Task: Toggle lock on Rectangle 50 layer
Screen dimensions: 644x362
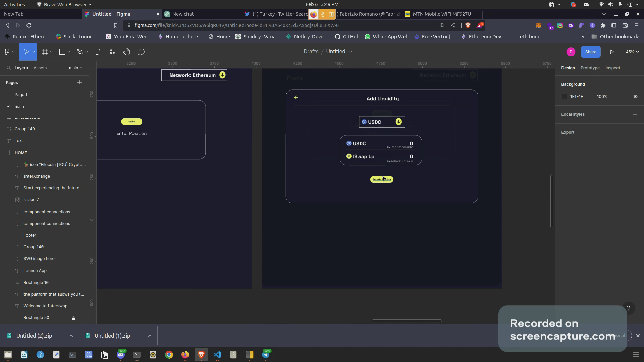Action: [73, 318]
